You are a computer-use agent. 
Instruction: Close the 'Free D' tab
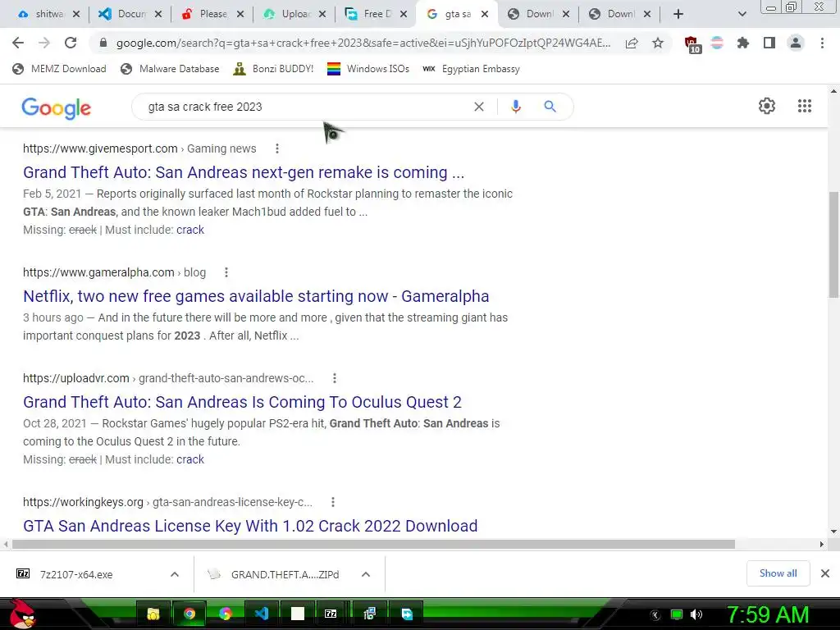(404, 14)
